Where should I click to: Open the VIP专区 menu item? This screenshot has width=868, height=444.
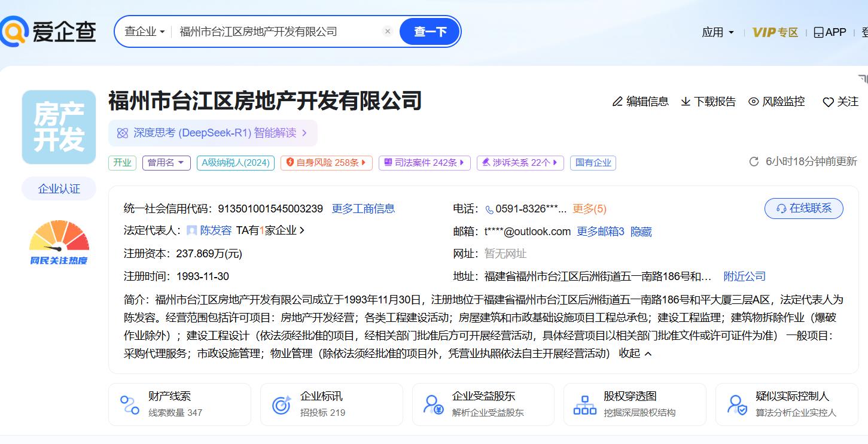(x=775, y=32)
